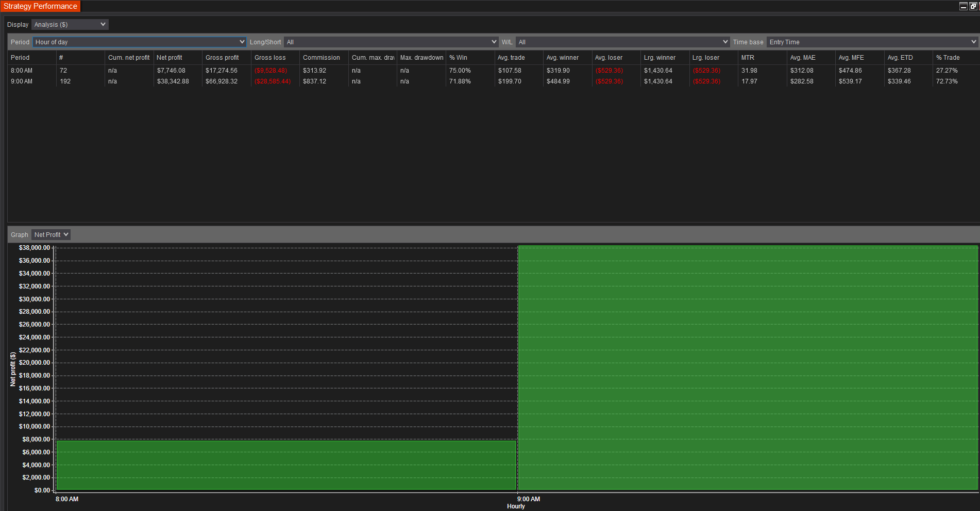
Task: Select the 8:00 AM row in the table
Action: 206,70
